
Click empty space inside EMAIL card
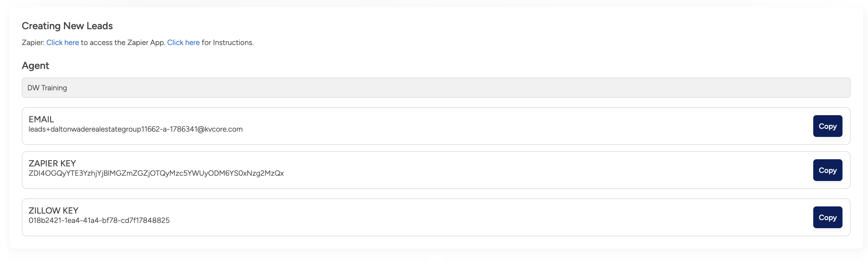coord(506,126)
